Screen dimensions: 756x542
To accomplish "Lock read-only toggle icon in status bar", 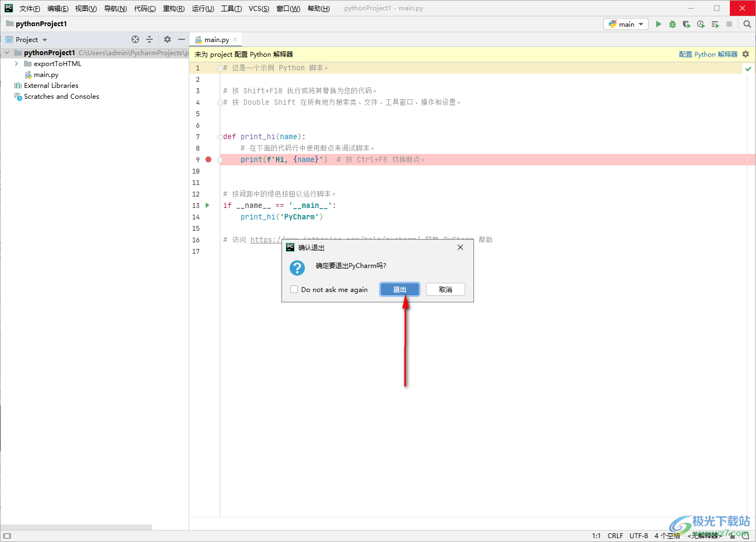I will coord(733,536).
